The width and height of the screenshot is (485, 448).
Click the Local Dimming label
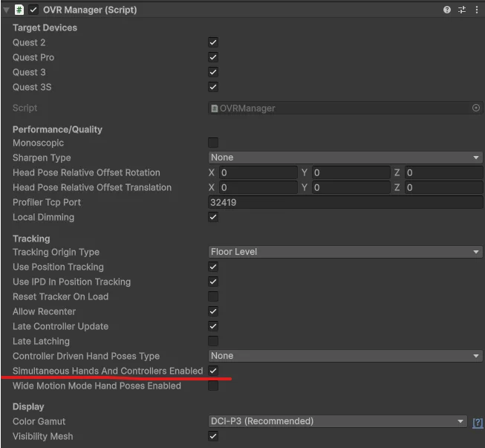point(43,217)
